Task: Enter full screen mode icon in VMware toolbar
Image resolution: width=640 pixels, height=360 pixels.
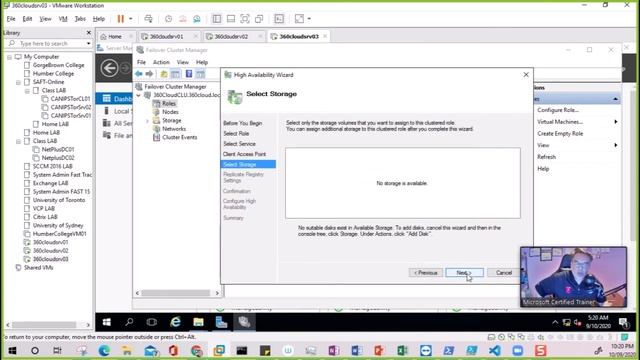Action: (244, 19)
